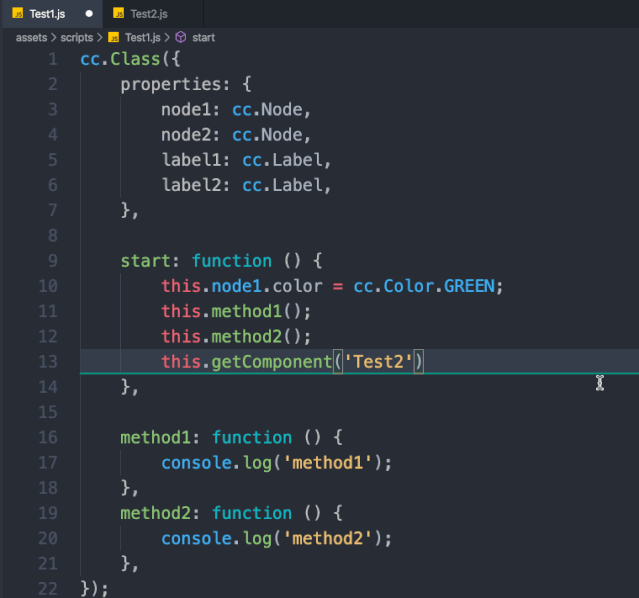The height and width of the screenshot is (598, 639).
Task: Click the JS file icon on Test1.js tab
Action: pos(18,14)
